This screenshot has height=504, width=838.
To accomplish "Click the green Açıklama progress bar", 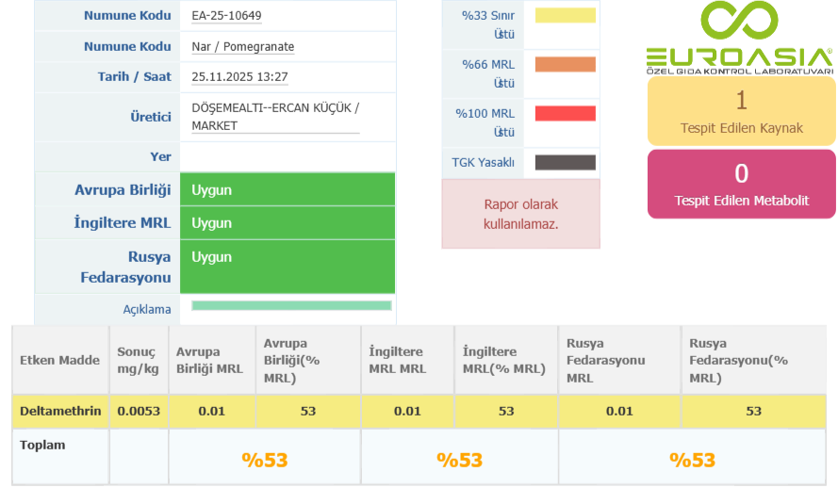I will point(291,305).
